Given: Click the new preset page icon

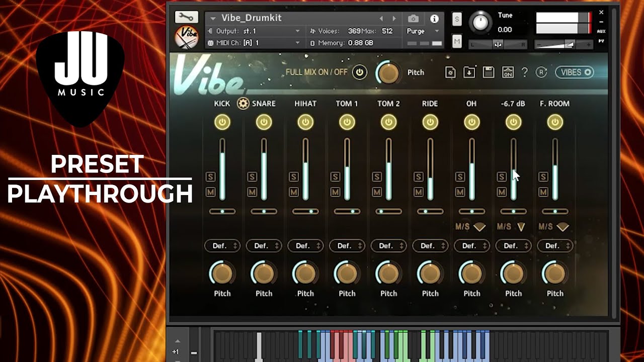Looking at the screenshot, I should 450,72.
